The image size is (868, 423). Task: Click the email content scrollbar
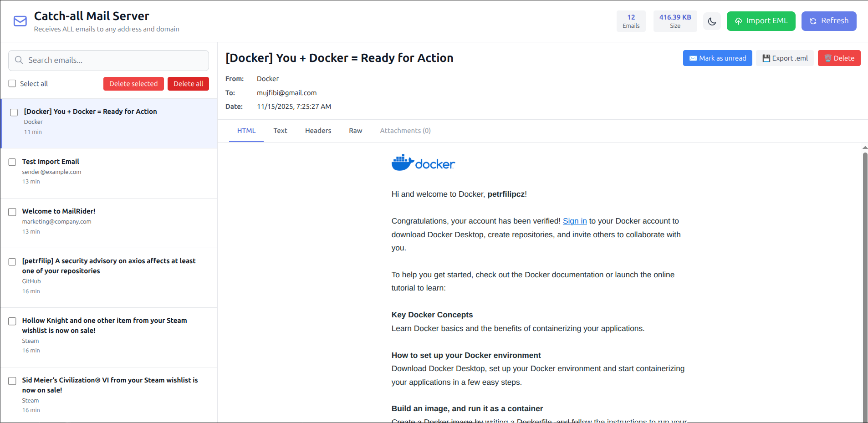pyautogui.click(x=864, y=273)
